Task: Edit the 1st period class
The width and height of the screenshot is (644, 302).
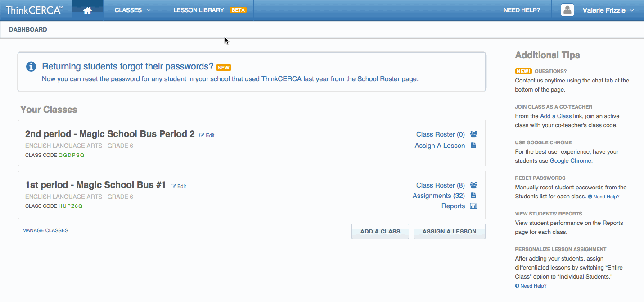Action: 179,186
